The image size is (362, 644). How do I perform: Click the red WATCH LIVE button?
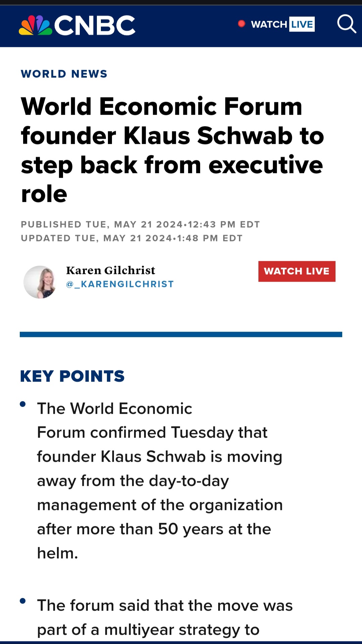point(297,271)
